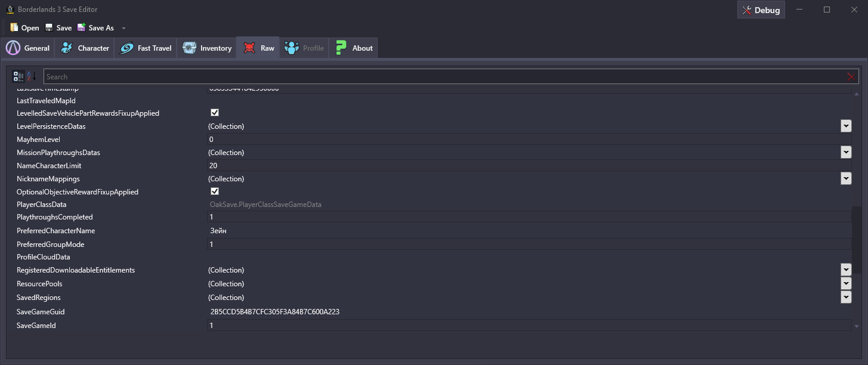Click the alphabetical sort icon
Viewport: 868px width, 365px height.
point(31,76)
